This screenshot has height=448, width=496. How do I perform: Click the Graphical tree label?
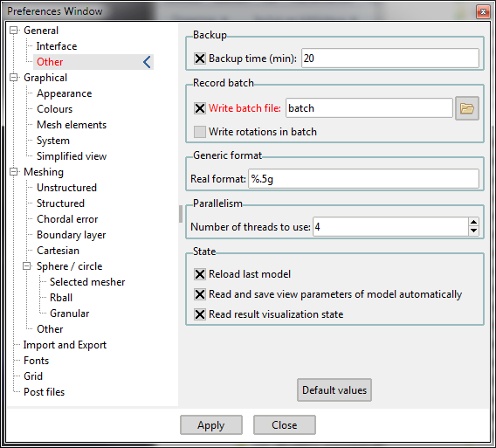pyautogui.click(x=45, y=78)
